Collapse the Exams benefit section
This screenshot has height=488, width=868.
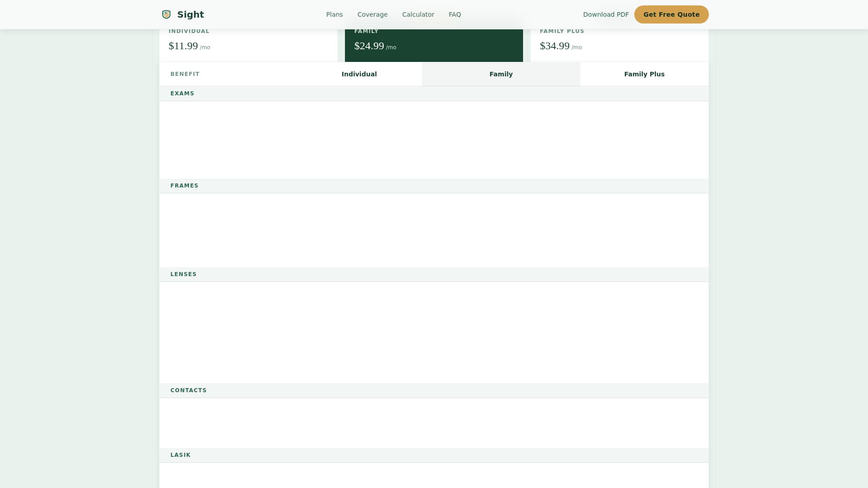point(182,94)
